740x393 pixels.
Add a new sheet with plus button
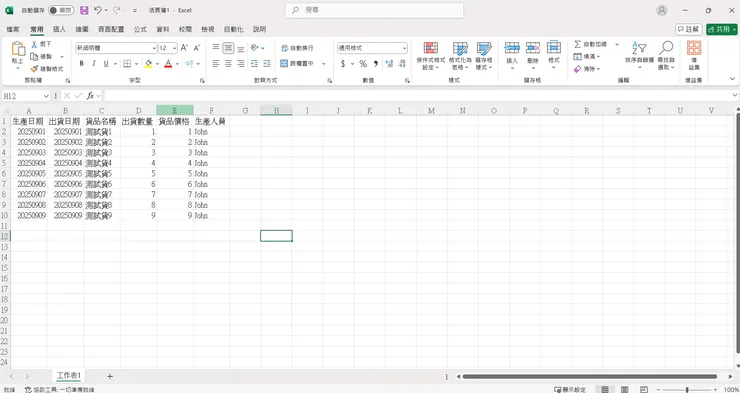pyautogui.click(x=109, y=376)
